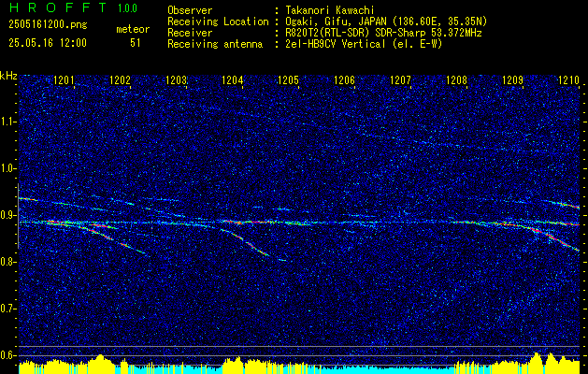Click the kHz axis unit label
The height and width of the screenshot is (374, 588).
point(8,76)
